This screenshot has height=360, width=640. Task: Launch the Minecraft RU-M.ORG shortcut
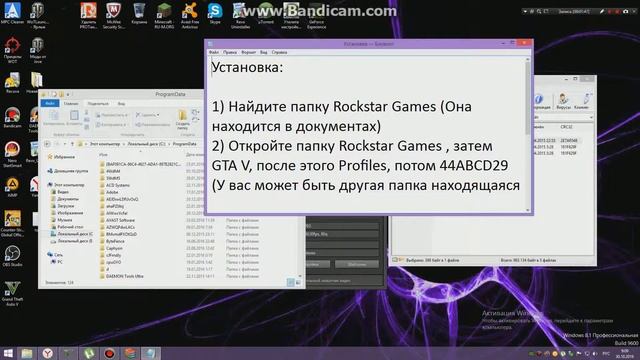[x=164, y=16]
